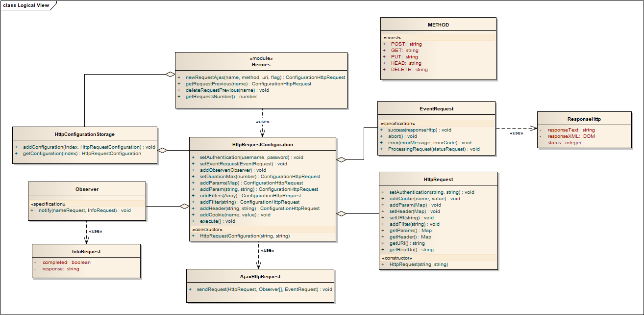Click the «const» stereotype in METHOD
Viewport: 644px width, 315px height.
[392, 38]
